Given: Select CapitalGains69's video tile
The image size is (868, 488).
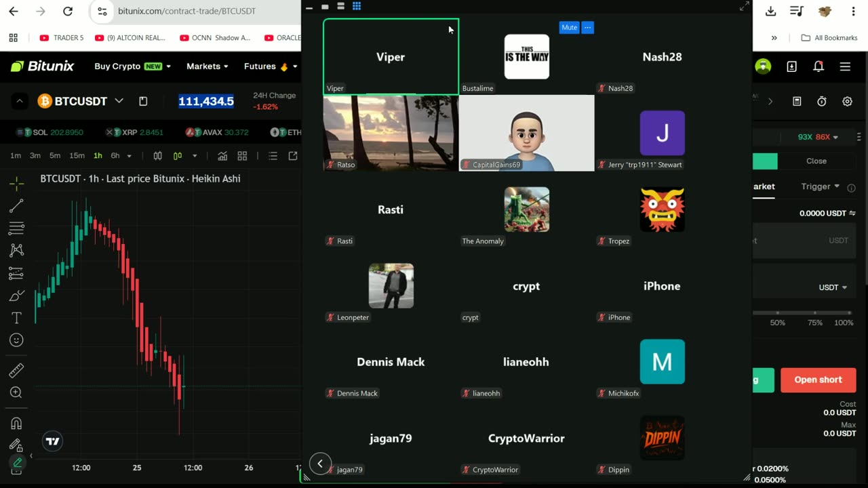Looking at the screenshot, I should pos(526,133).
